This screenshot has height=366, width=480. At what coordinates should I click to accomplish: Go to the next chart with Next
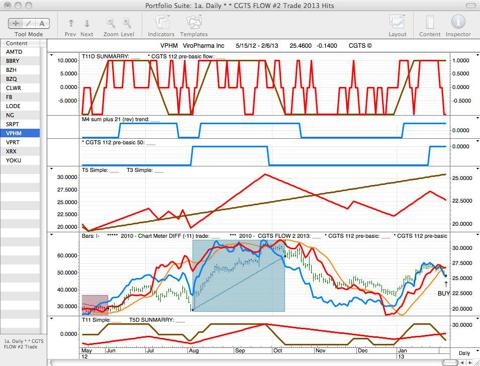[87, 27]
